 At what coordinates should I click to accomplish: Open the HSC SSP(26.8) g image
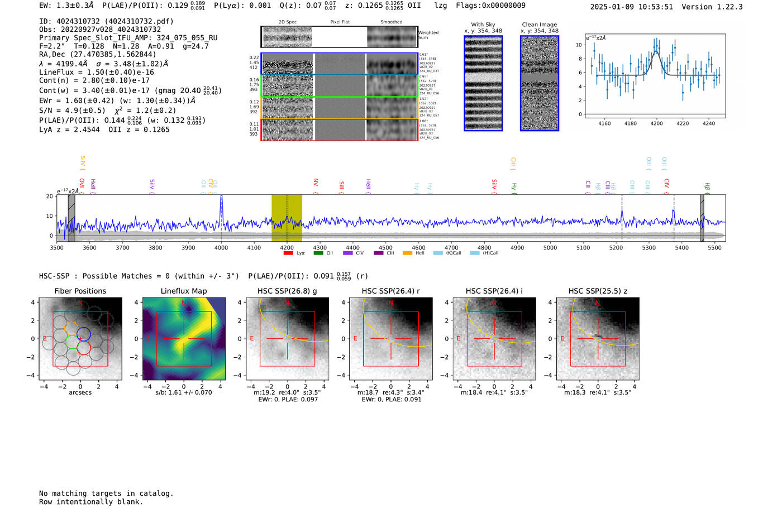(287, 339)
